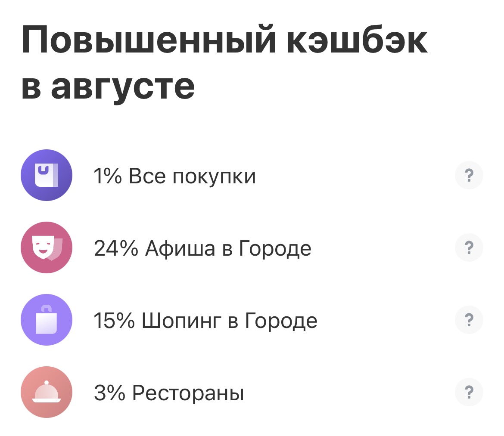Click the в августе heading line
Image resolution: width=504 pixels, height=436 pixels.
(x=108, y=87)
